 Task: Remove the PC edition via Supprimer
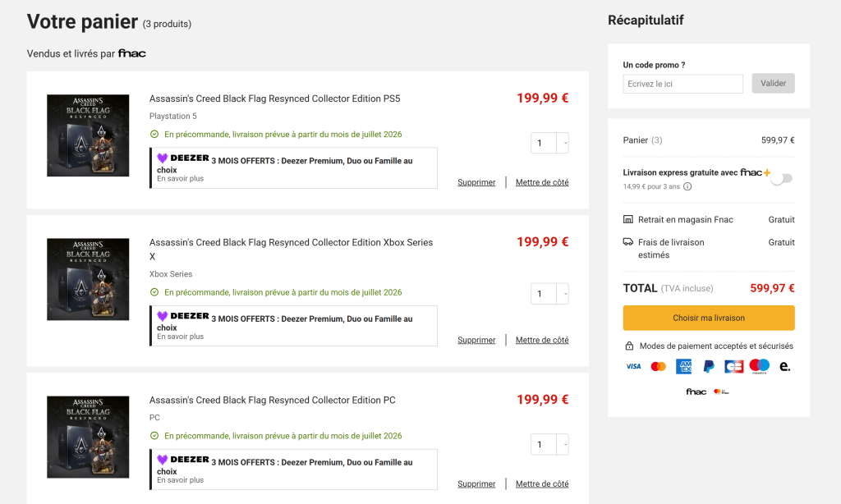476,483
